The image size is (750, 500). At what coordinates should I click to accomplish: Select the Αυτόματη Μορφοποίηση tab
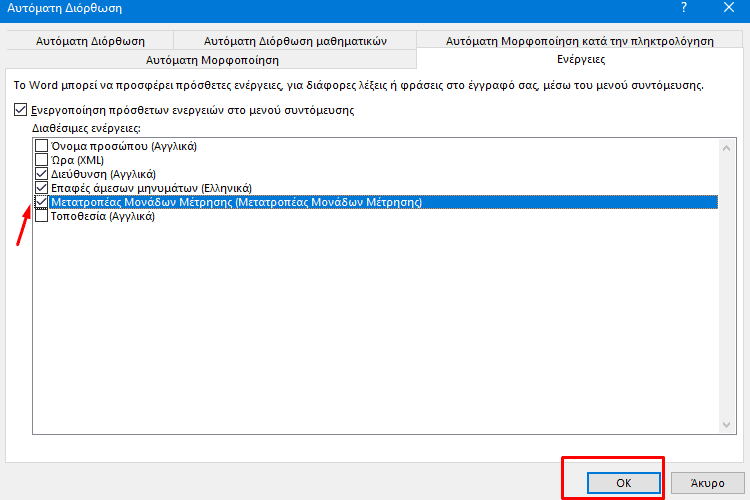pos(212,60)
